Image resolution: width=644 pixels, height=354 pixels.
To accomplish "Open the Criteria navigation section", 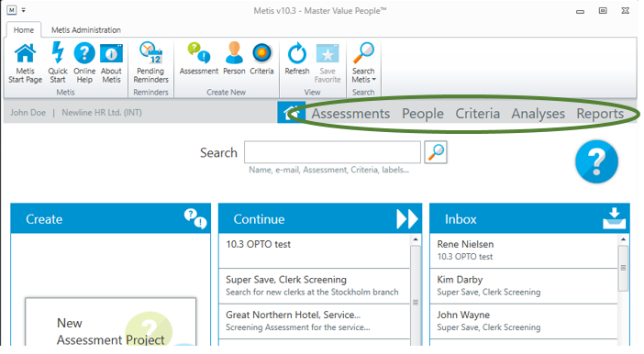I will click(x=477, y=114).
